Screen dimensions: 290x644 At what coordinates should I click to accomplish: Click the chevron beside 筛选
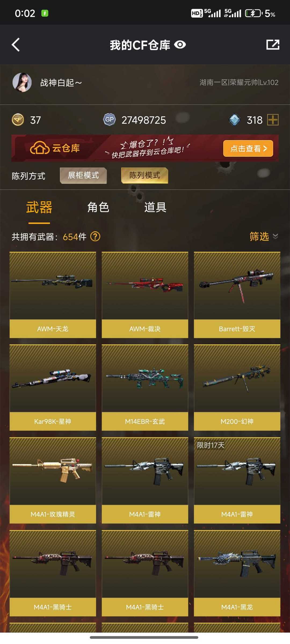[x=275, y=236]
